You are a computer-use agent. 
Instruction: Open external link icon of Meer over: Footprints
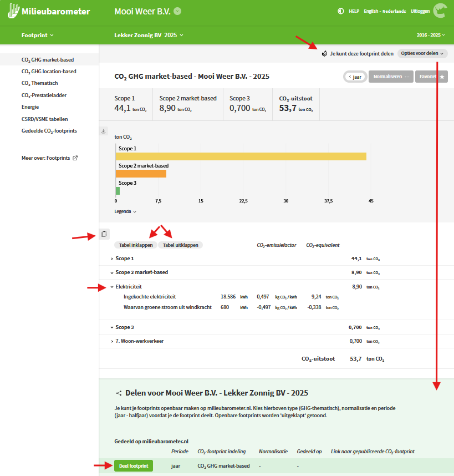click(75, 158)
